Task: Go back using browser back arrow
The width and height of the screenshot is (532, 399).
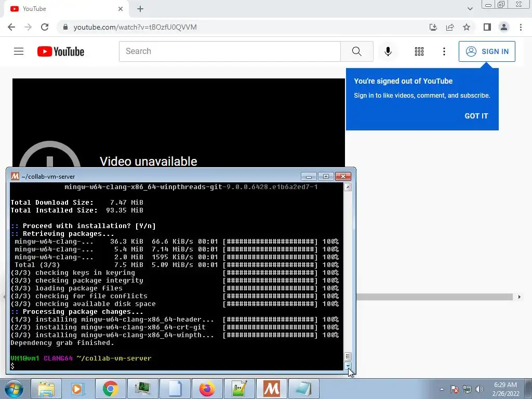Action: [11, 27]
